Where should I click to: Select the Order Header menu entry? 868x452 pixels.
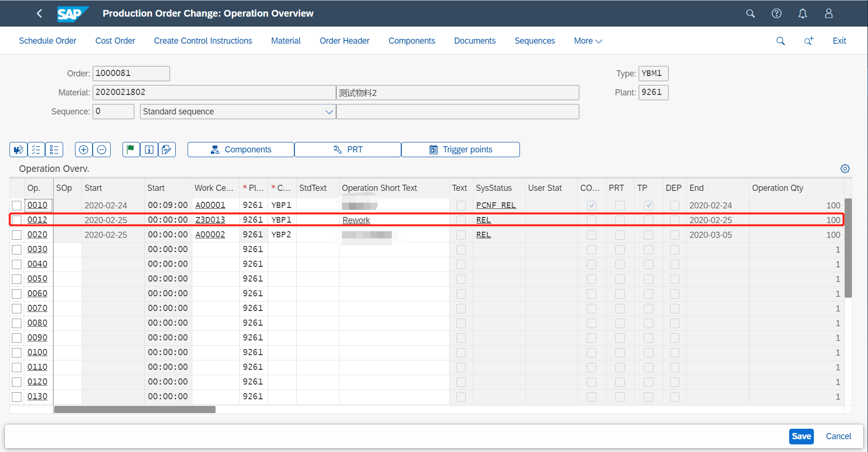pos(344,41)
